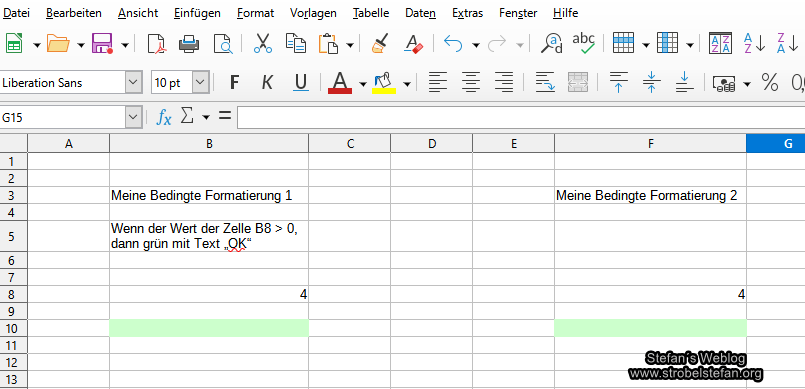Click the Open folder icon
This screenshot has height=389, width=805.
click(58, 44)
